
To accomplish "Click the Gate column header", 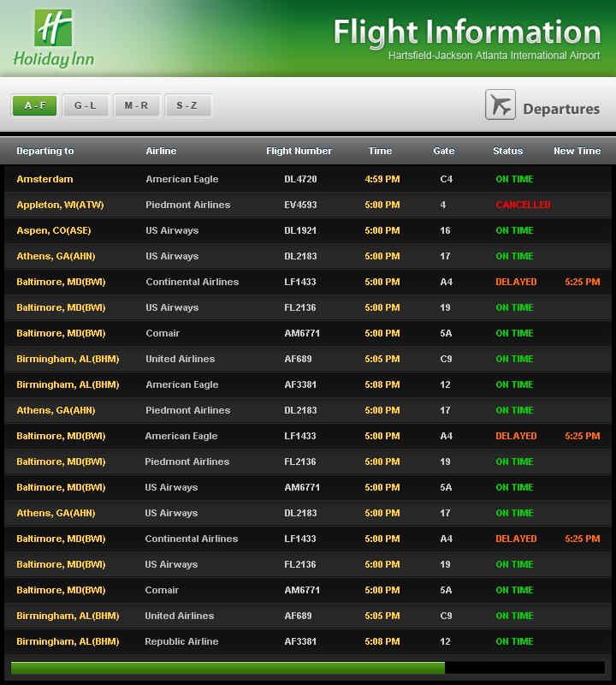I will click(444, 151).
